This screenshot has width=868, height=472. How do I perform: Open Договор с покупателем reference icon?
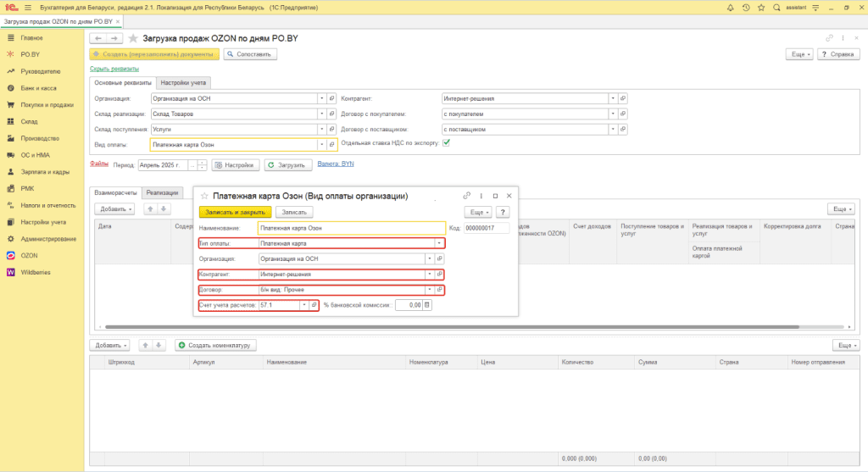click(x=623, y=114)
